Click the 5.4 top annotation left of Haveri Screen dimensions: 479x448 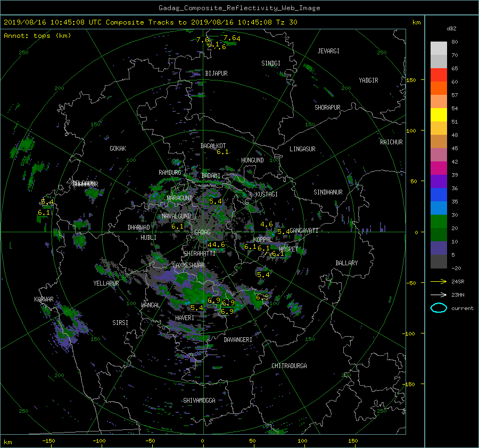(197, 308)
